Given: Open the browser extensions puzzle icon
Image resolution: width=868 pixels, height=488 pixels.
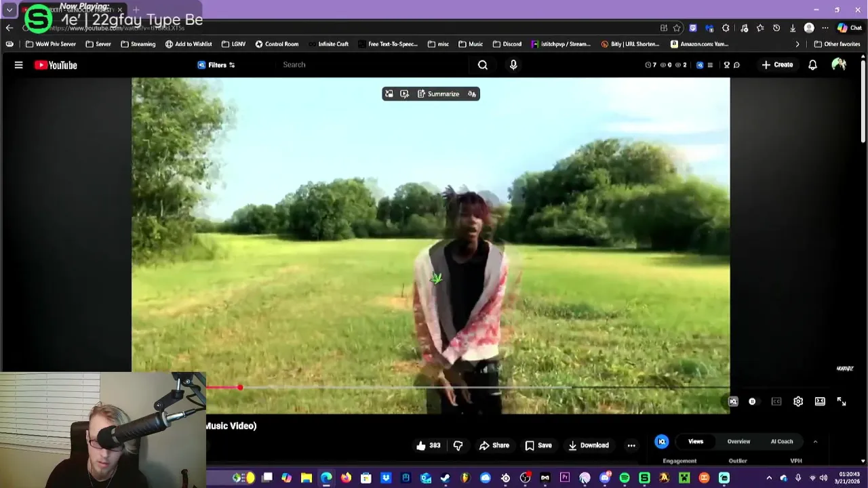Looking at the screenshot, I should (726, 28).
